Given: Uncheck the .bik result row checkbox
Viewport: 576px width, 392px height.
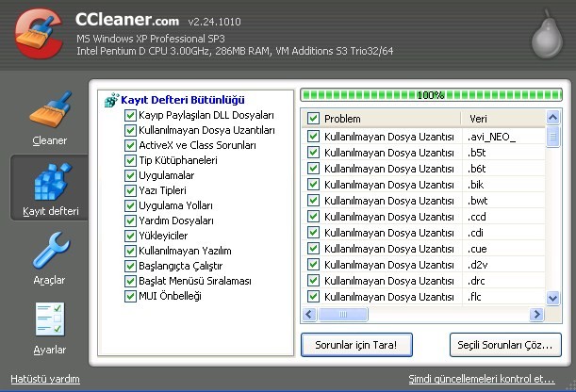Looking at the screenshot, I should (x=313, y=185).
